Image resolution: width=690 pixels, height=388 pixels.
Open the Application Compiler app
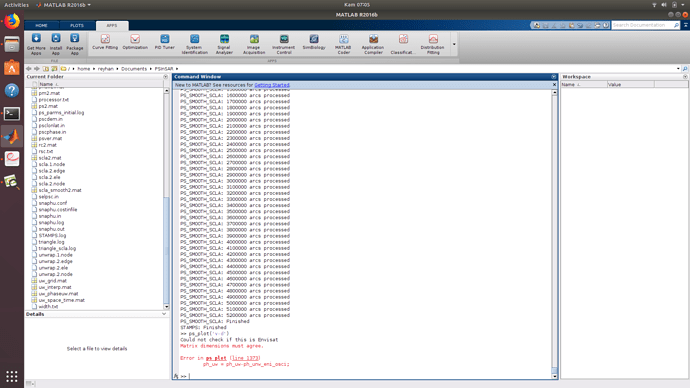click(373, 44)
